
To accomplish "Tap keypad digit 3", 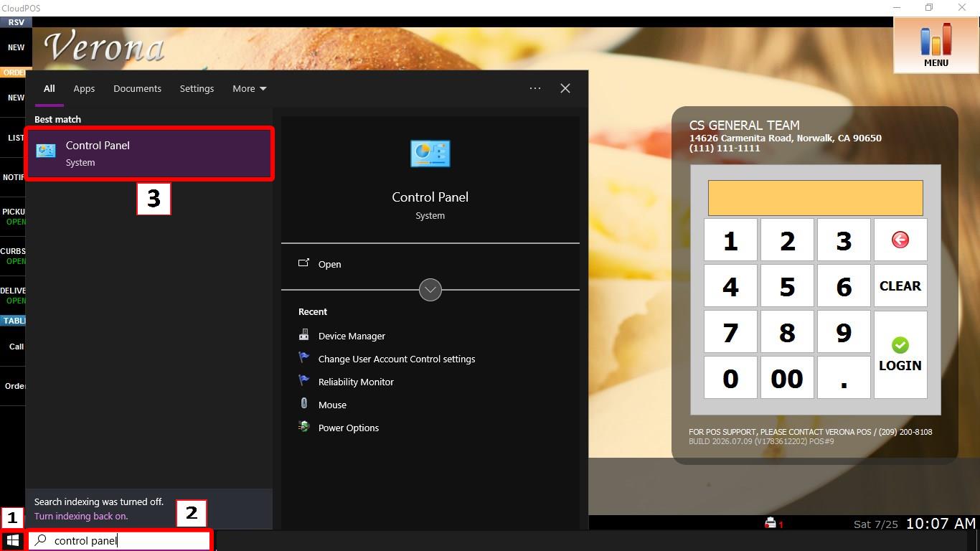I will (x=844, y=240).
